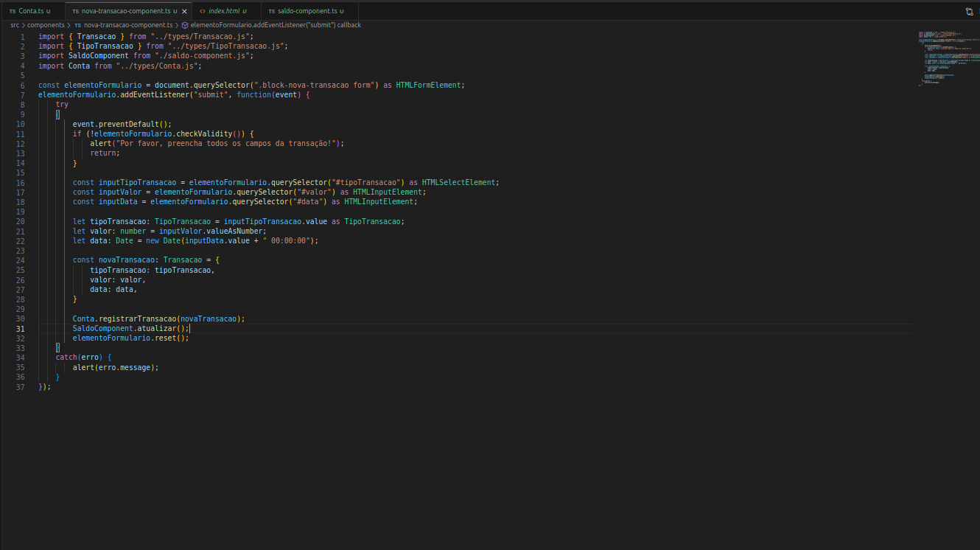Open the saldo-component.ts tab
The image size is (980, 550).
point(306,11)
